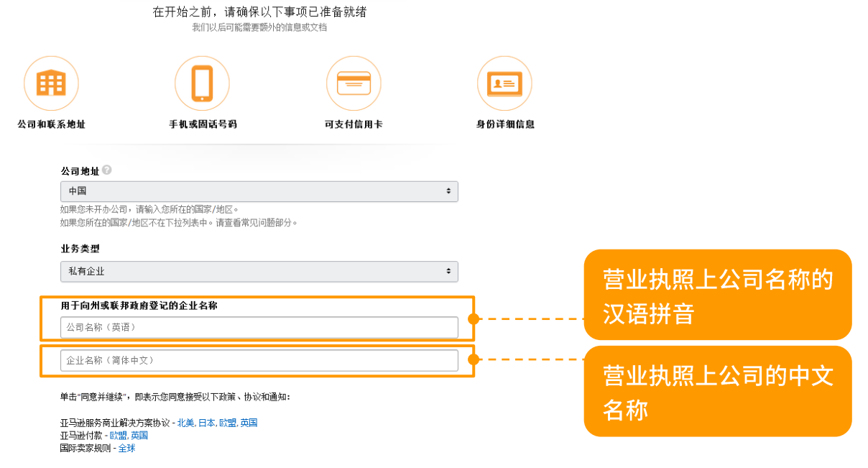Open the help tooltip beside 公司地址
The image size is (868, 468).
107,170
